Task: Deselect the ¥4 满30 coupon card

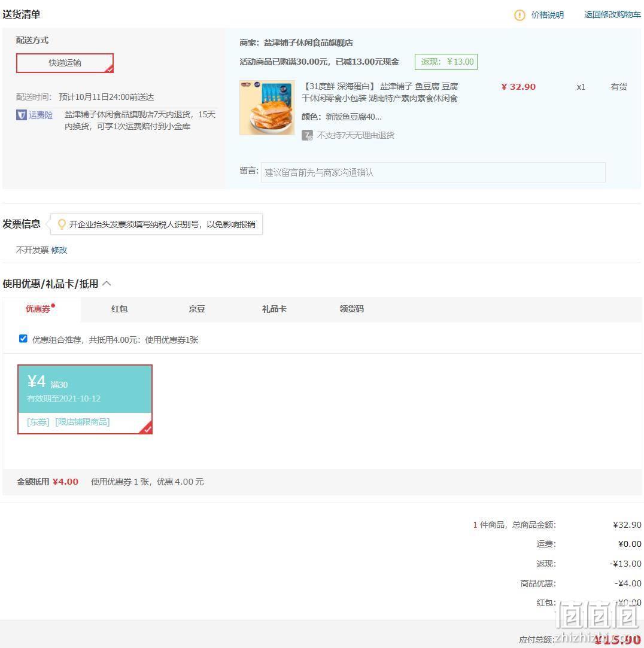Action: (85, 399)
